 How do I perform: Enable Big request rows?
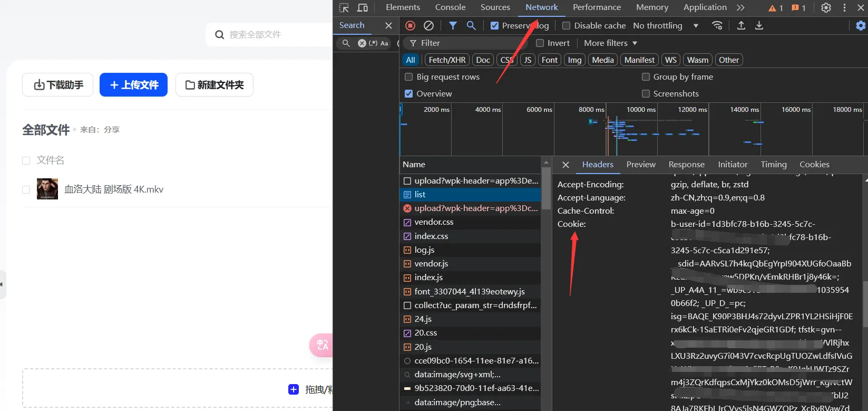(x=408, y=77)
